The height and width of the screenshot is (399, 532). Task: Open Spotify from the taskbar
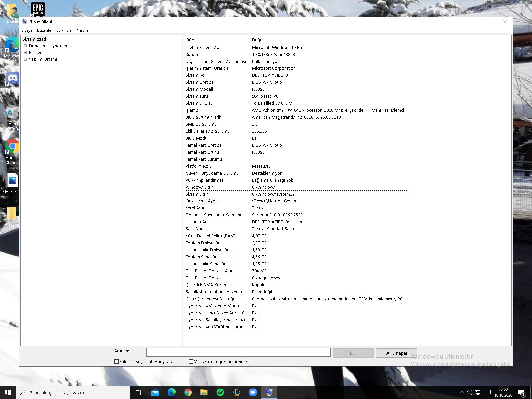coord(220,392)
